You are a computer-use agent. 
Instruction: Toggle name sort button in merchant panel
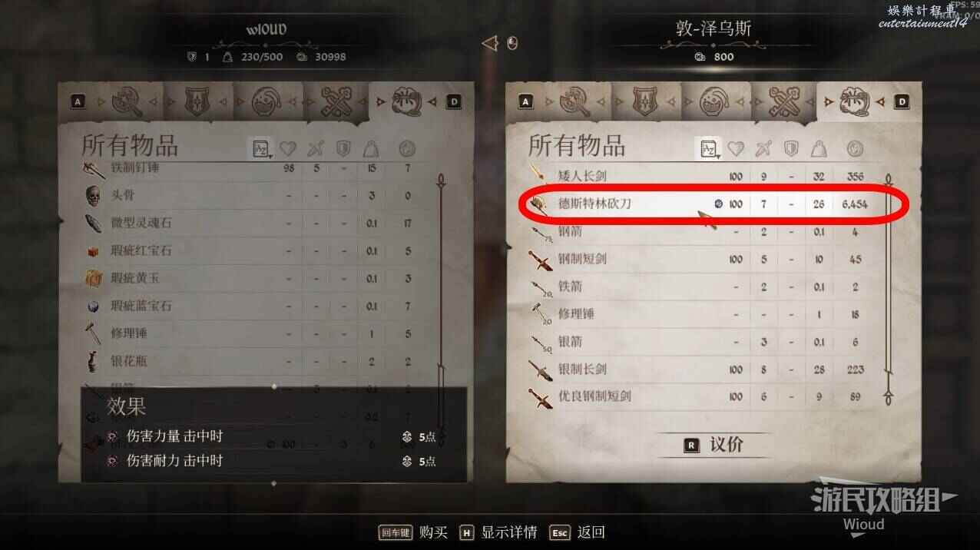pyautogui.click(x=707, y=148)
